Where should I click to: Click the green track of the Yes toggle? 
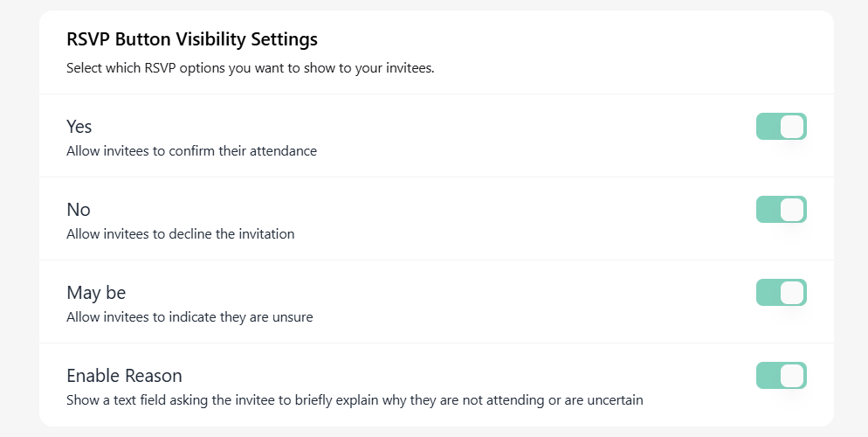(767, 127)
